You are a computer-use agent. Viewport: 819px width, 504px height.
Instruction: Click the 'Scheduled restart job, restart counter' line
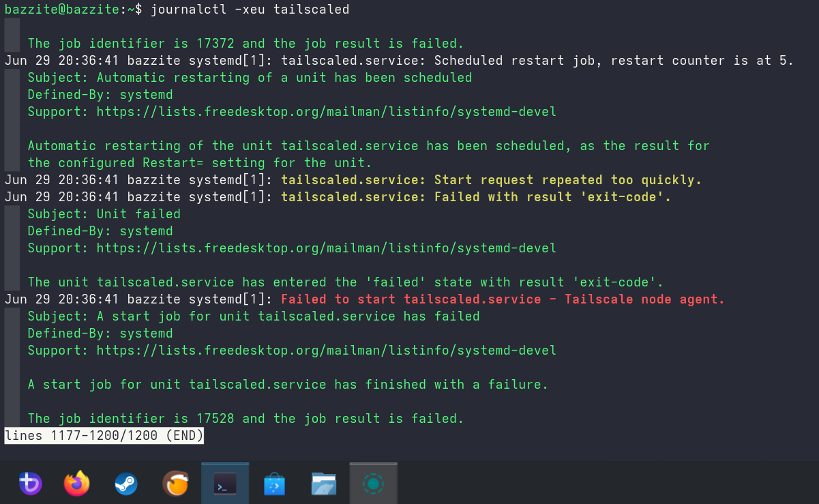click(x=399, y=60)
